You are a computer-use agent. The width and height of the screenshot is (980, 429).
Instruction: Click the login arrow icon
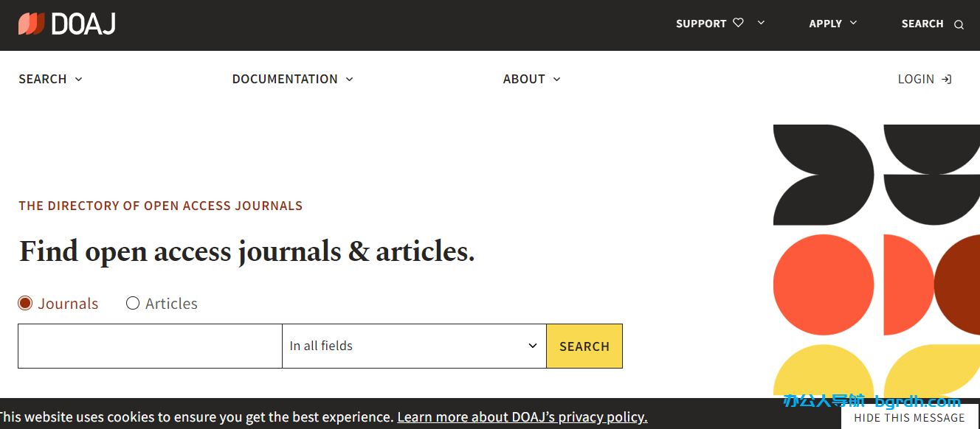click(x=946, y=79)
